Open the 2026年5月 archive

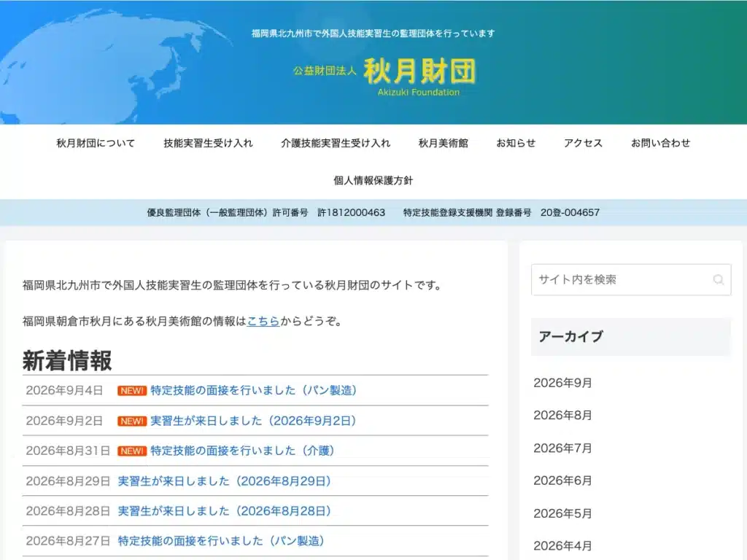coord(562,513)
